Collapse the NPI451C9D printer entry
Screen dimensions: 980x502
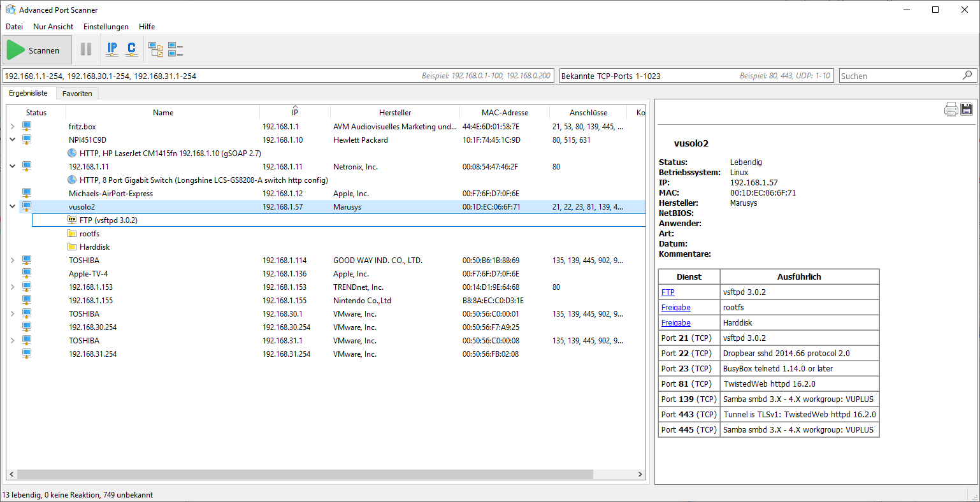12,140
